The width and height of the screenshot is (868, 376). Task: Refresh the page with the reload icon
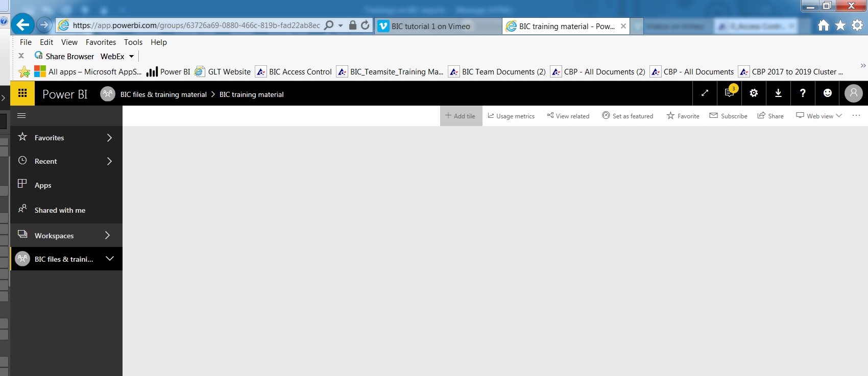365,25
